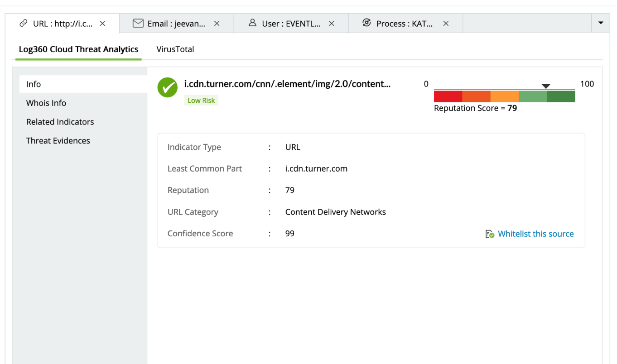Screen dimensions: 617x364
Task: Switch to the VirusTotal tab
Action: coord(175,49)
